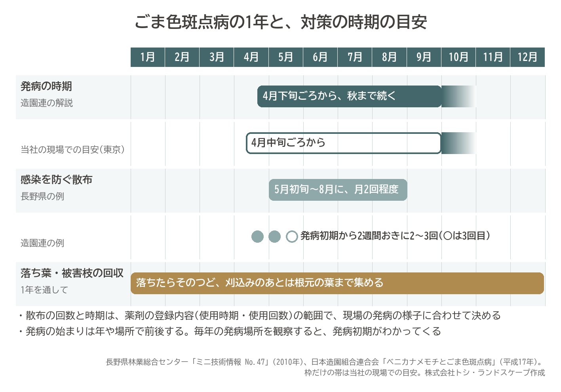
Task: Select the 12月 month header
Action: coord(527,57)
